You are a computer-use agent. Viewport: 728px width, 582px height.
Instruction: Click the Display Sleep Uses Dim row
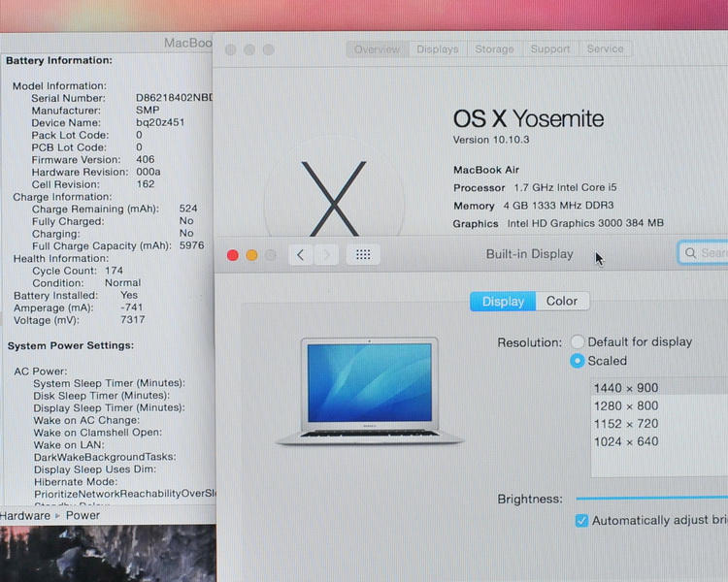pyautogui.click(x=95, y=469)
